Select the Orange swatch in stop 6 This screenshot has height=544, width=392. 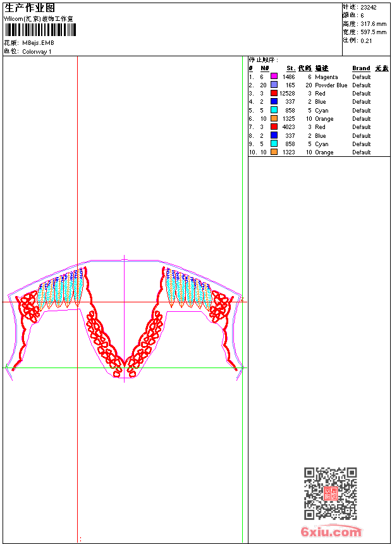[x=274, y=119]
